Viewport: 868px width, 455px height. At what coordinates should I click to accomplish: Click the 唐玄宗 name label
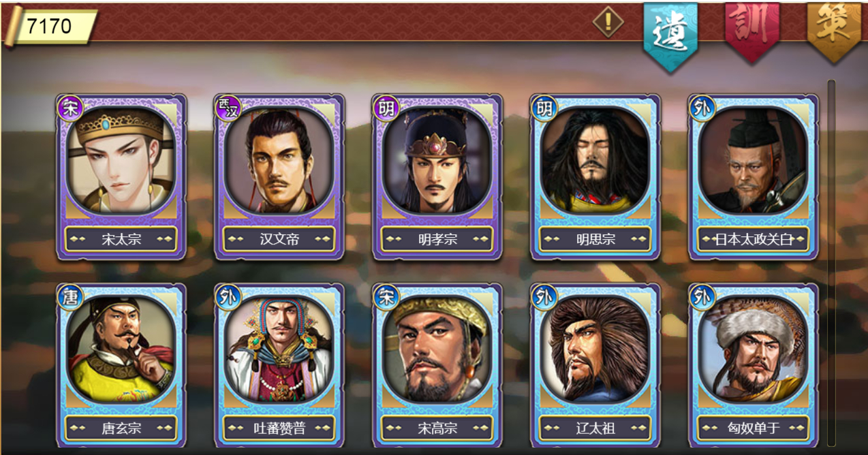click(x=121, y=428)
